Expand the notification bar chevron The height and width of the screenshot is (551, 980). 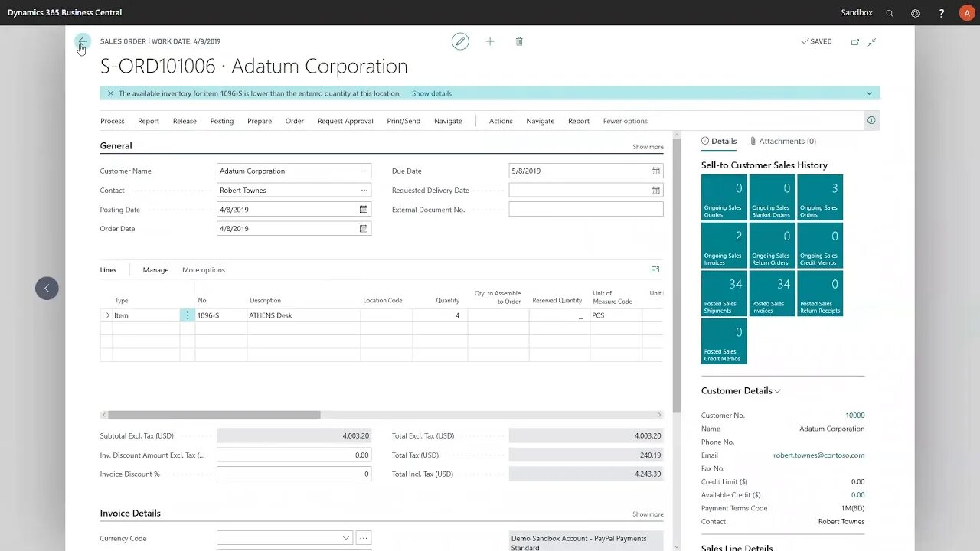(869, 93)
